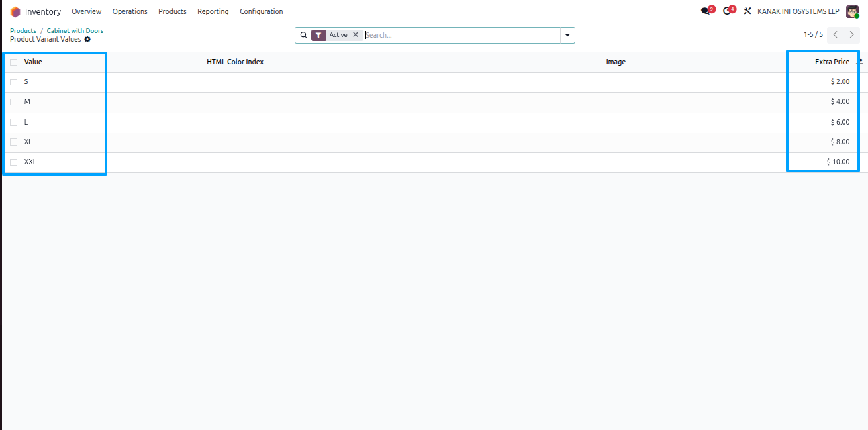868x430 pixels.
Task: Open the Configuration menu
Action: [262, 11]
